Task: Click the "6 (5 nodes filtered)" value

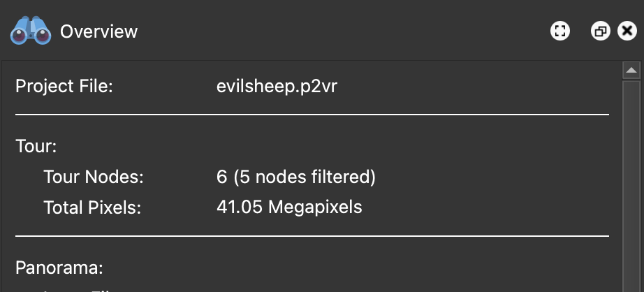Action: pyautogui.click(x=296, y=177)
